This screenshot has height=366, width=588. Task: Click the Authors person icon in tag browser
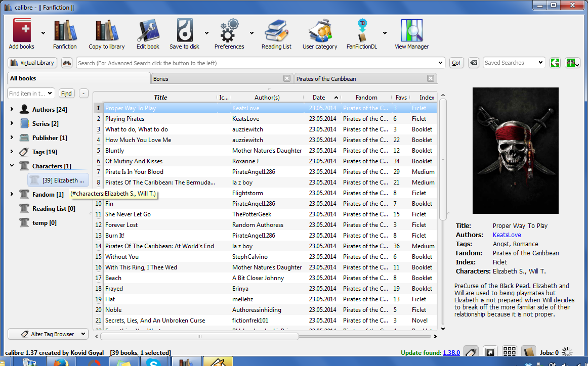pyautogui.click(x=24, y=109)
